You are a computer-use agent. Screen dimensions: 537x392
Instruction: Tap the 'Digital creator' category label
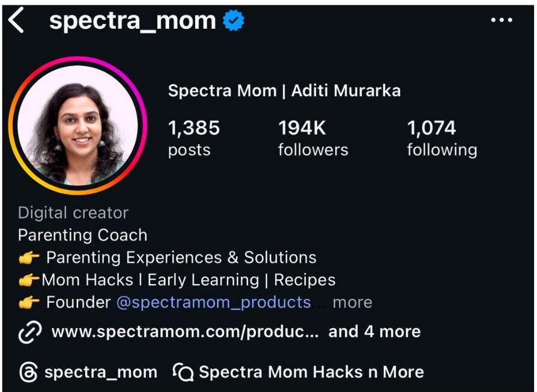pyautogui.click(x=73, y=213)
